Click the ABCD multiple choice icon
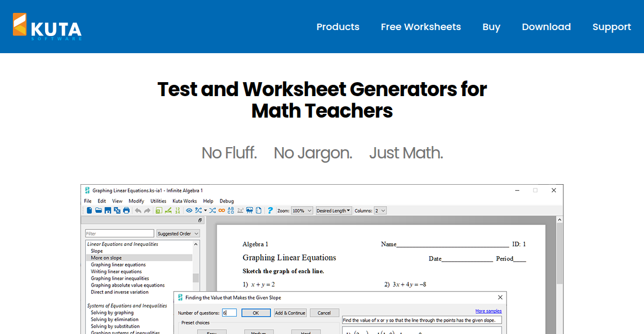Image resolution: width=644 pixels, height=334 pixels. coord(231,210)
